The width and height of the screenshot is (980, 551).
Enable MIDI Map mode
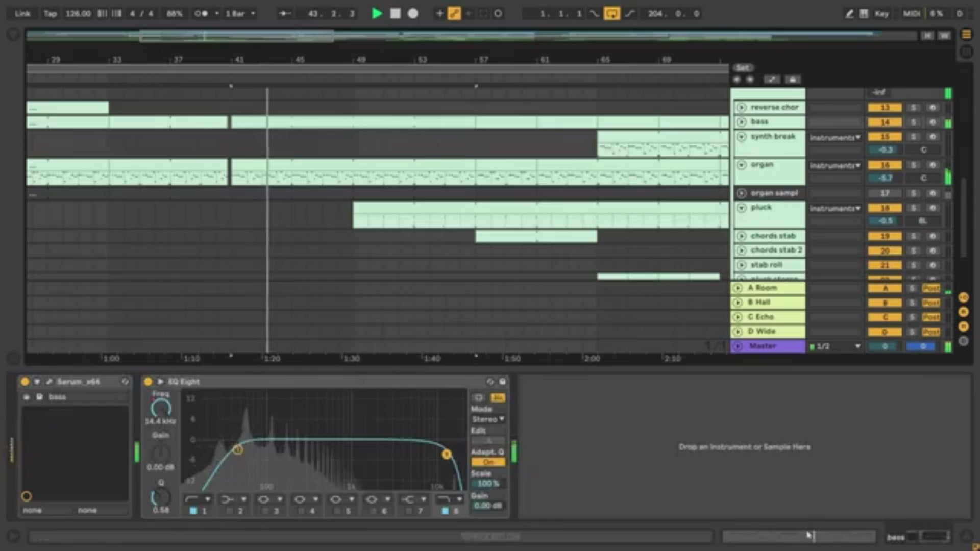(x=912, y=14)
